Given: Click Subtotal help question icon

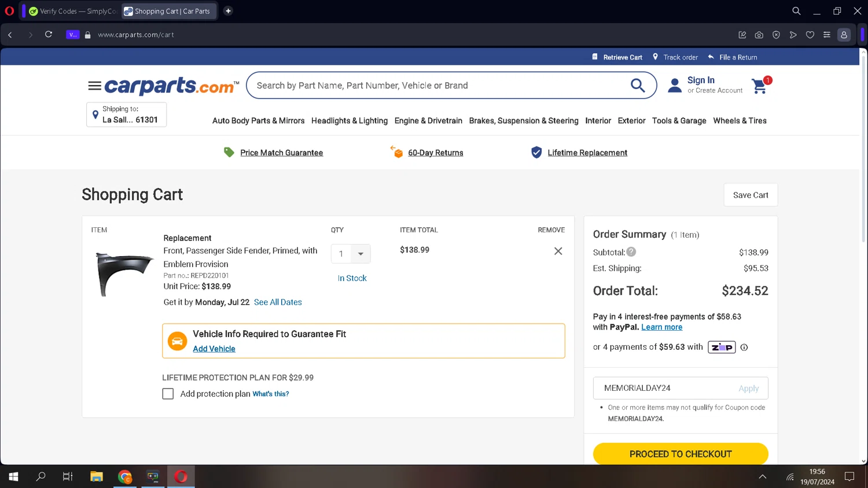Looking at the screenshot, I should tap(631, 252).
